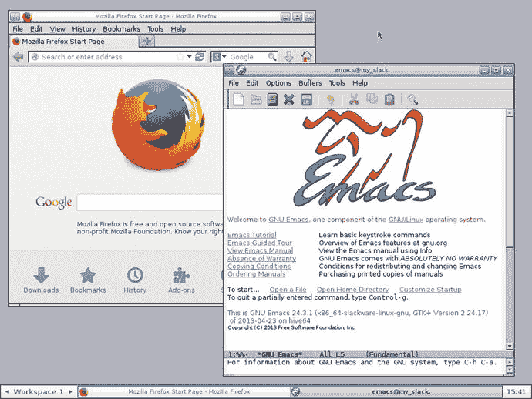Click the Emacs Copy toolbar icon
532x399 pixels.
pyautogui.click(x=372, y=99)
